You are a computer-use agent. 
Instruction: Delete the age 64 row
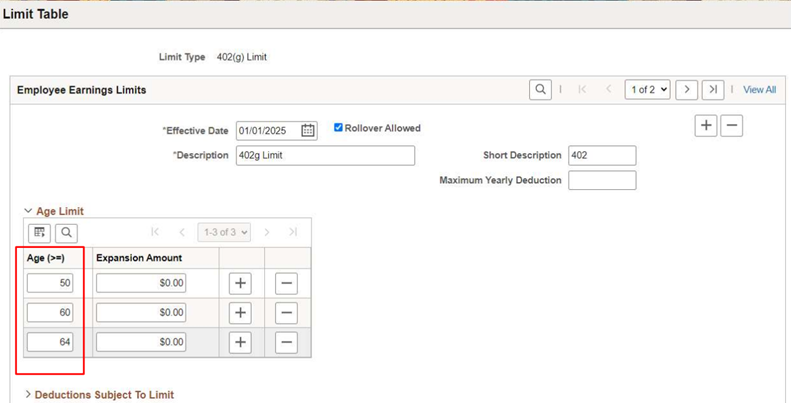tap(286, 342)
